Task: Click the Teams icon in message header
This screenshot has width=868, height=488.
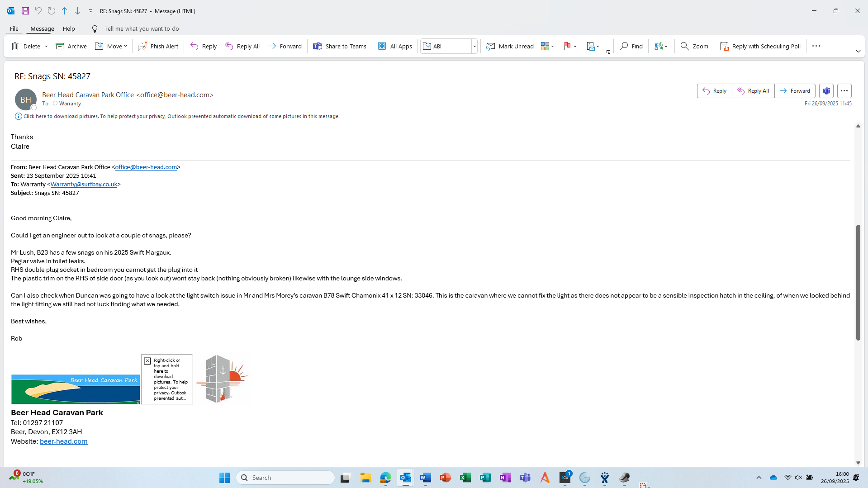Action: coord(826,91)
